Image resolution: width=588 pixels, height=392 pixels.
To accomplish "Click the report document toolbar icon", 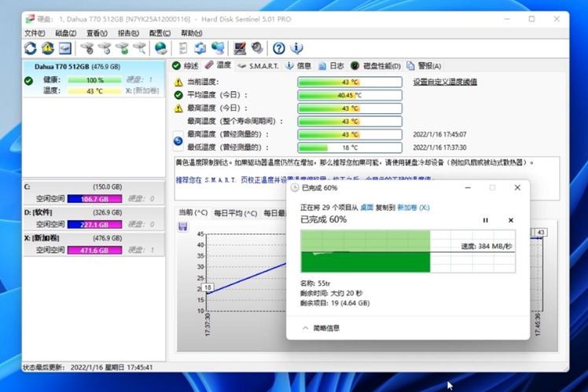I will point(182,49).
